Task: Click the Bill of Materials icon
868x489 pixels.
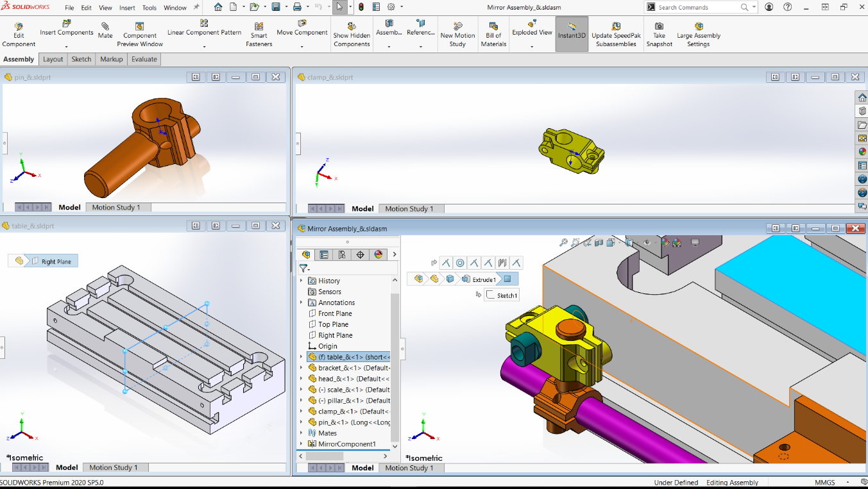Action: tap(493, 35)
